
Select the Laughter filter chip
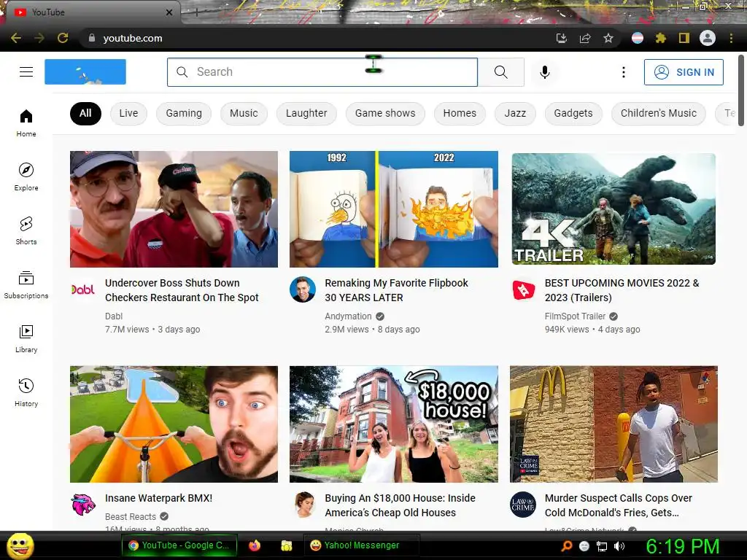click(306, 113)
